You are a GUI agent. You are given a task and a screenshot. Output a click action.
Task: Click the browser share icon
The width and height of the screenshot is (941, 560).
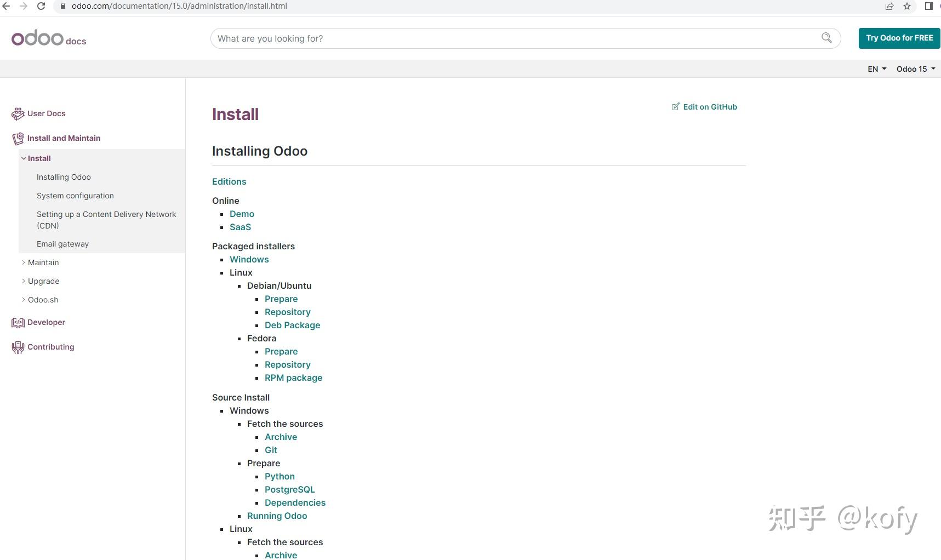pyautogui.click(x=889, y=7)
